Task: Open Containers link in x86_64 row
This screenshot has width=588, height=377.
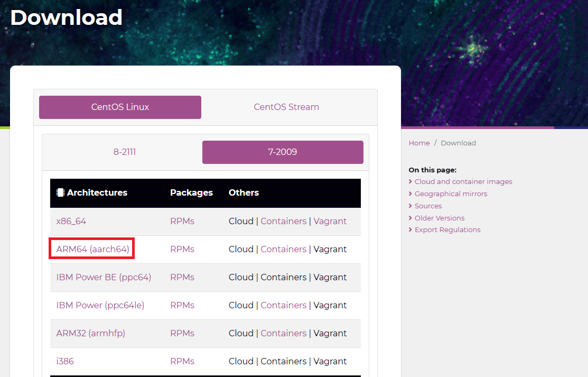Action: (284, 221)
